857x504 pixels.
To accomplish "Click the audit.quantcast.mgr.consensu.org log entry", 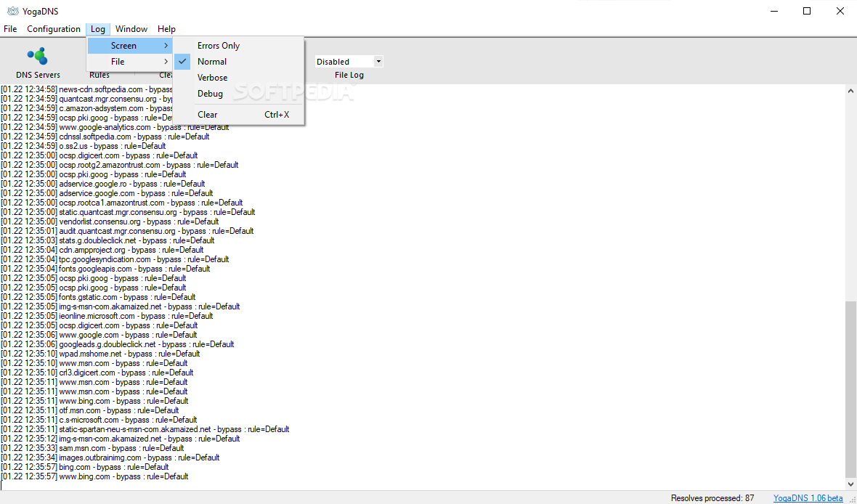I will pos(127,231).
